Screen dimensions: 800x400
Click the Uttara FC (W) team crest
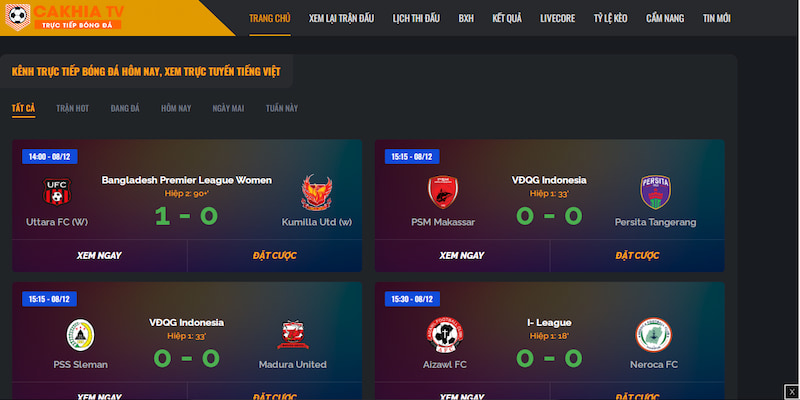click(57, 192)
